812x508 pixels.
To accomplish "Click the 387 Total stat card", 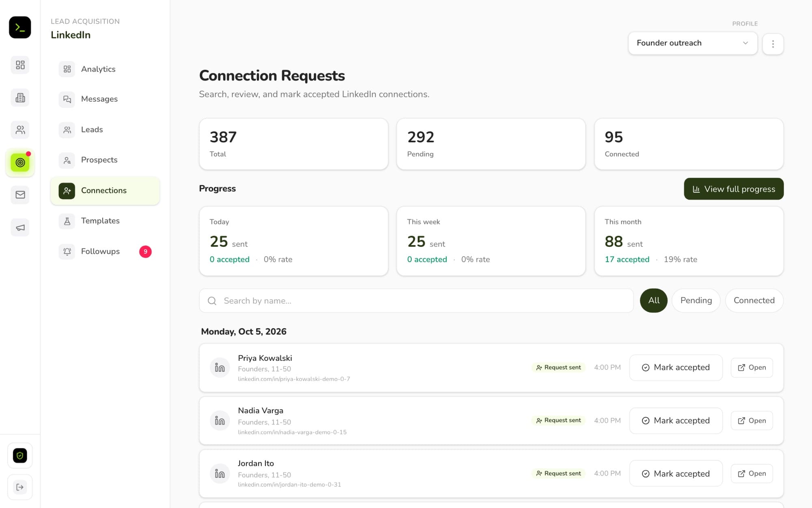I will (294, 144).
